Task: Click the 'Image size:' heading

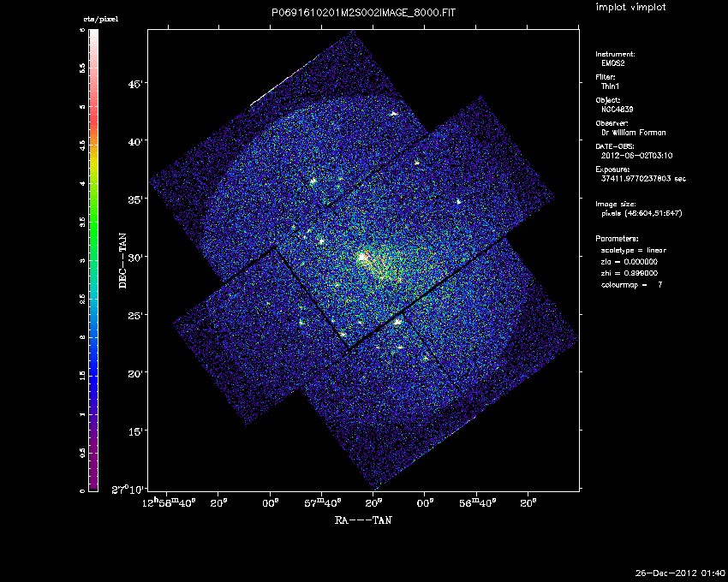Action: [x=616, y=205]
